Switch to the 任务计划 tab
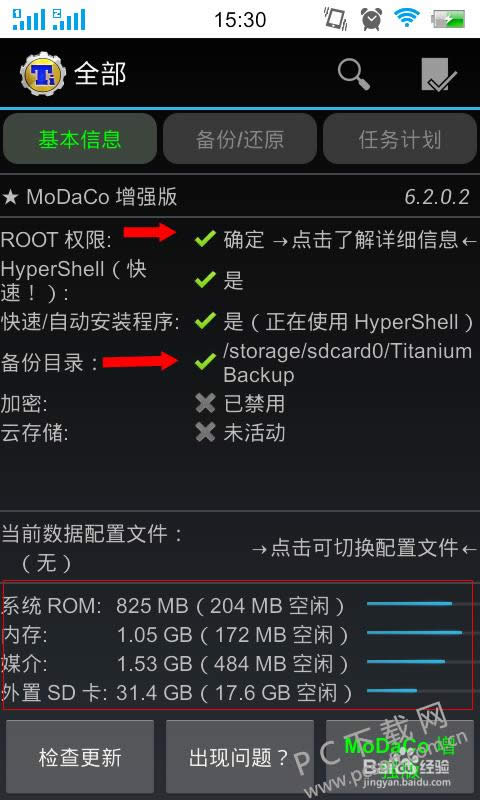 click(400, 139)
